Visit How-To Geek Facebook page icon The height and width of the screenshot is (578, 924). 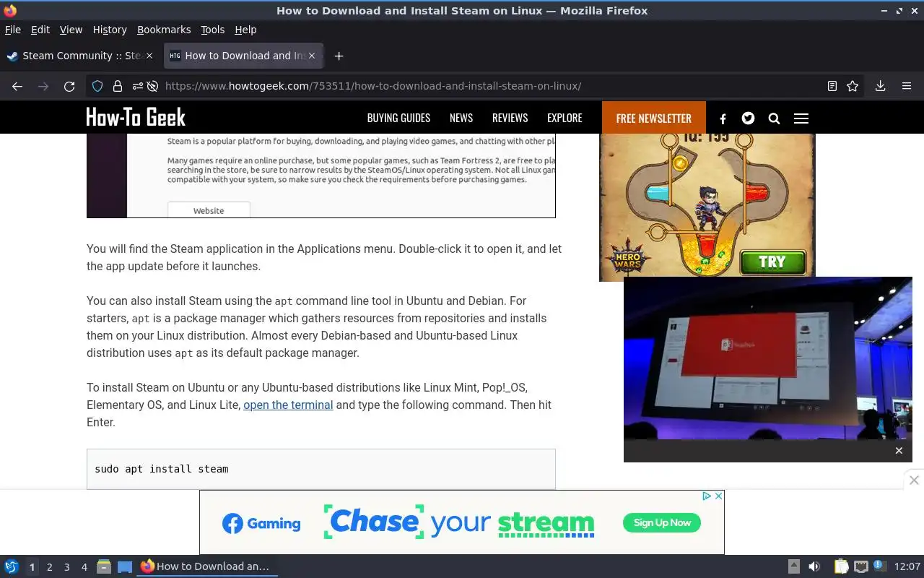(723, 118)
